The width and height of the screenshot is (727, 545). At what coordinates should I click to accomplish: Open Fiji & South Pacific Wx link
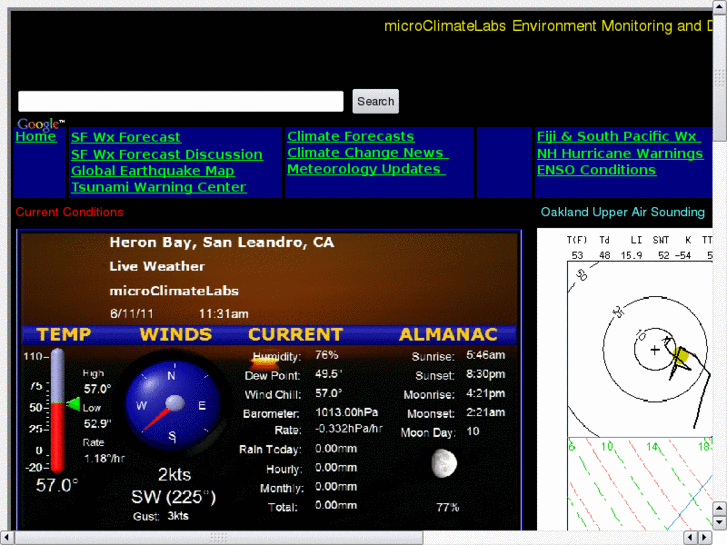618,136
